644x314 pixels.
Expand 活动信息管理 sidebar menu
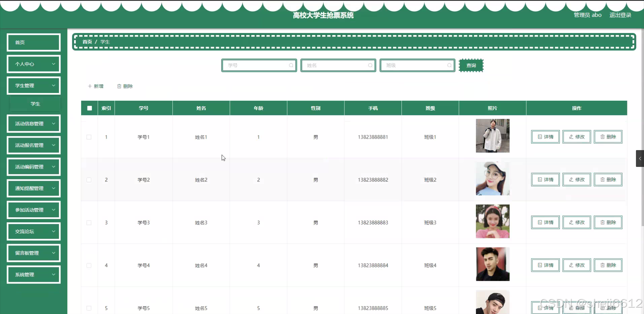(34, 124)
